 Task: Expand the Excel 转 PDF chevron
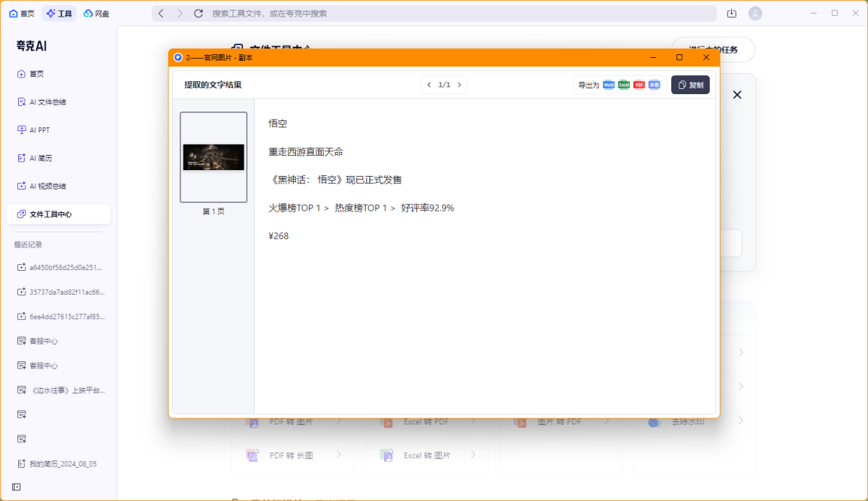(x=473, y=421)
